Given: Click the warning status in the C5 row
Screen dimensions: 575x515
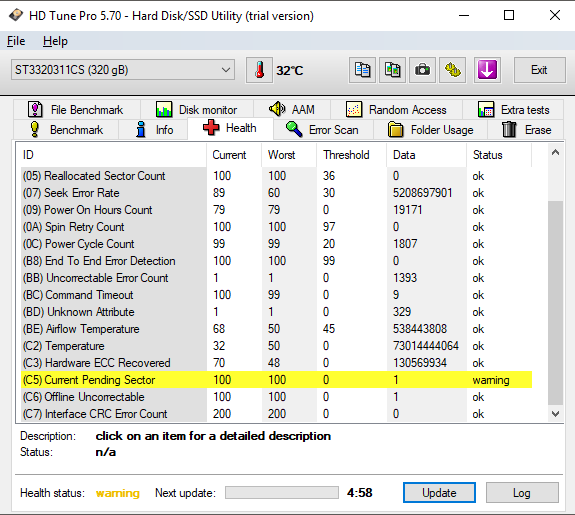Looking at the screenshot, I should point(491,380).
